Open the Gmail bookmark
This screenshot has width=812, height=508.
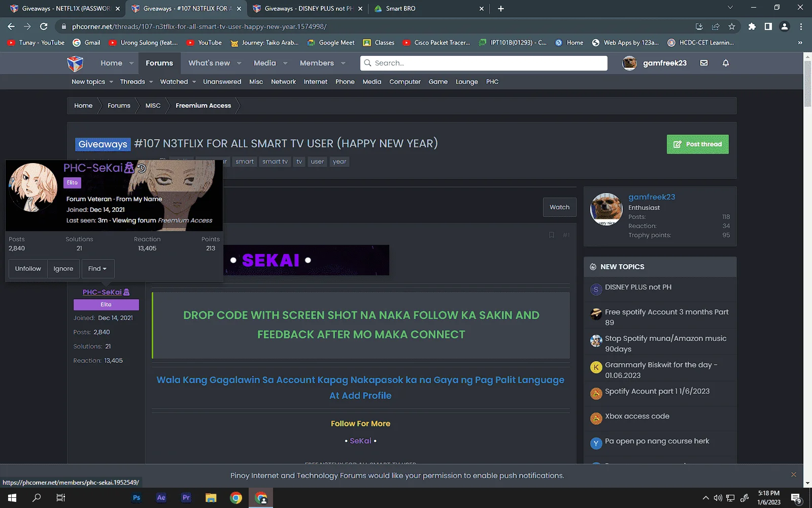point(87,43)
